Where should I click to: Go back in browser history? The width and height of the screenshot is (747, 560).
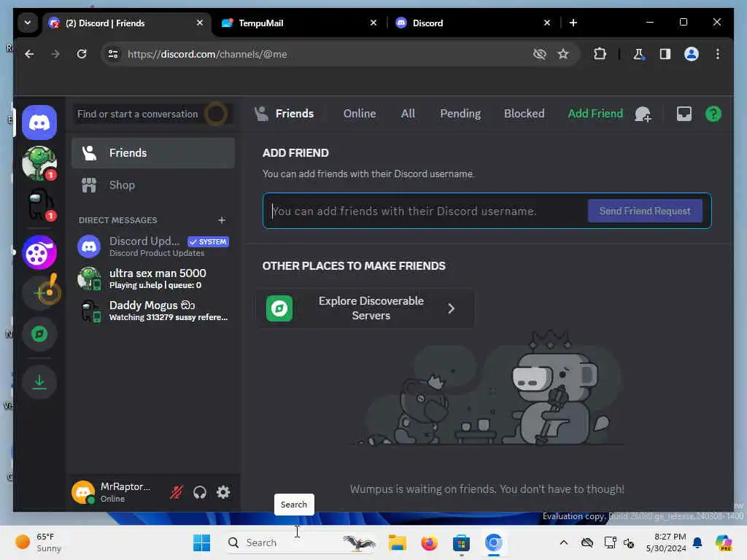point(29,54)
